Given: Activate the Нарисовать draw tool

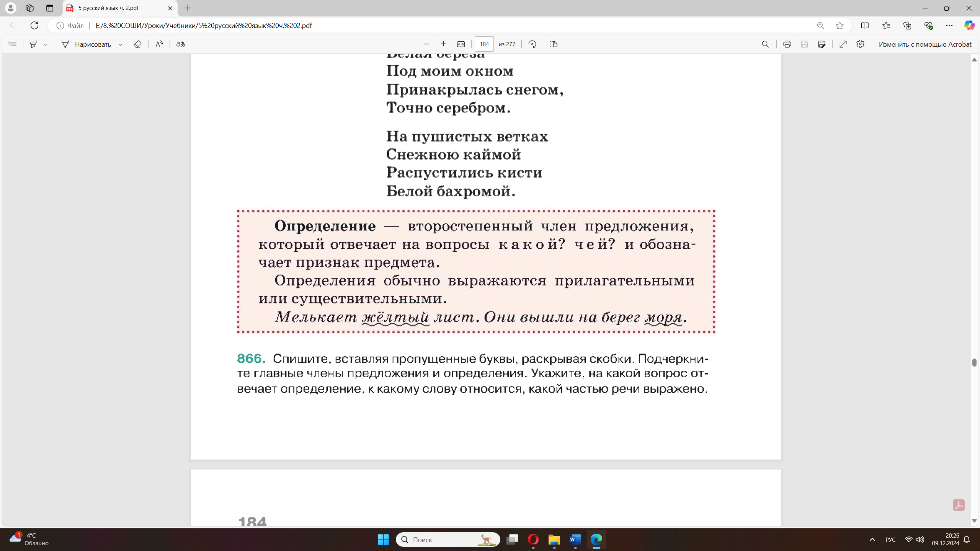Looking at the screenshot, I should click(x=87, y=44).
